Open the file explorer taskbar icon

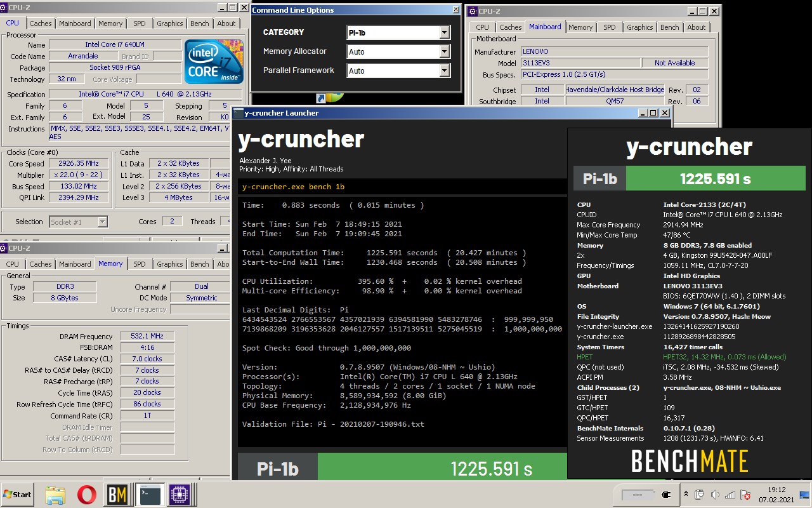coord(56,494)
